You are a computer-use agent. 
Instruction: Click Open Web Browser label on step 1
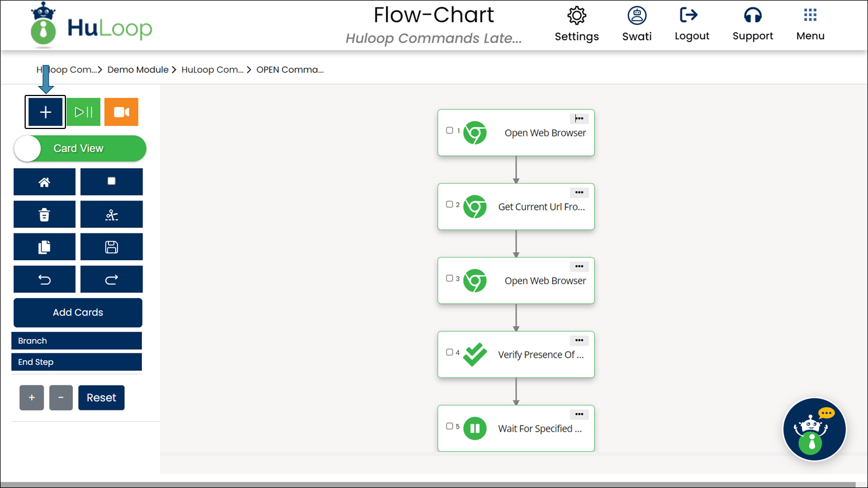[x=546, y=133]
